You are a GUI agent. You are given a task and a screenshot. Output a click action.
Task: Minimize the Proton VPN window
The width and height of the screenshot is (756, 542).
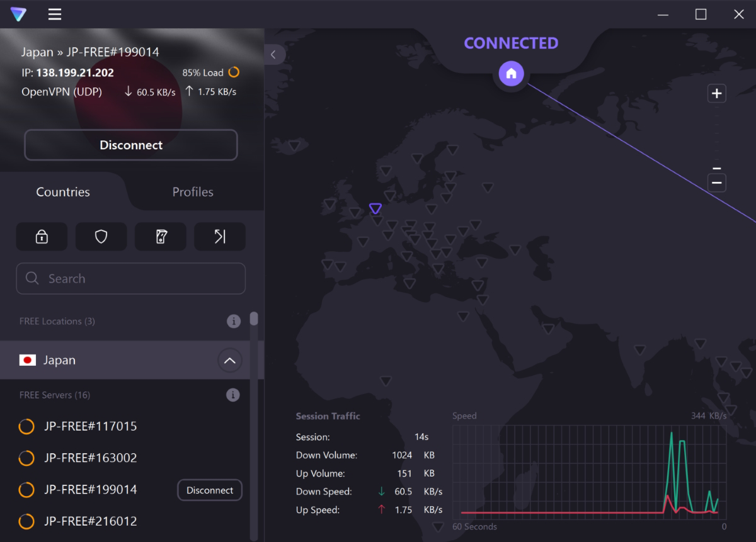pos(662,14)
